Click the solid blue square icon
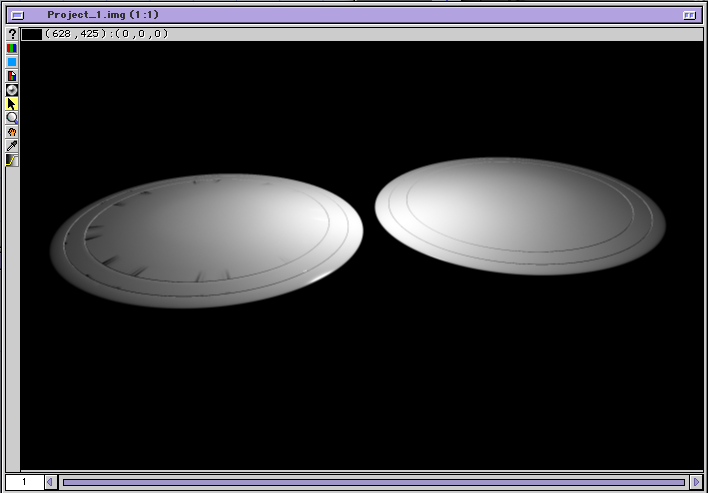708x493 pixels. point(12,62)
